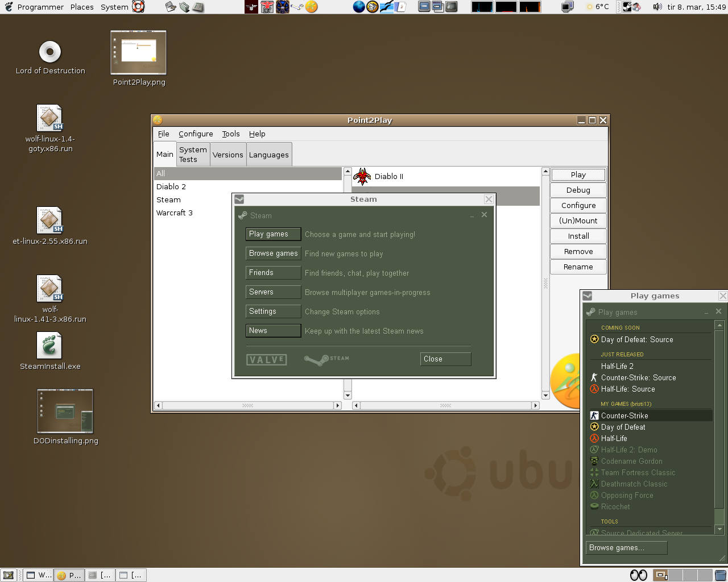Viewport: 728px width, 582px height.
Task: Click the Play games list scroll-up arrow
Action: click(x=719, y=325)
